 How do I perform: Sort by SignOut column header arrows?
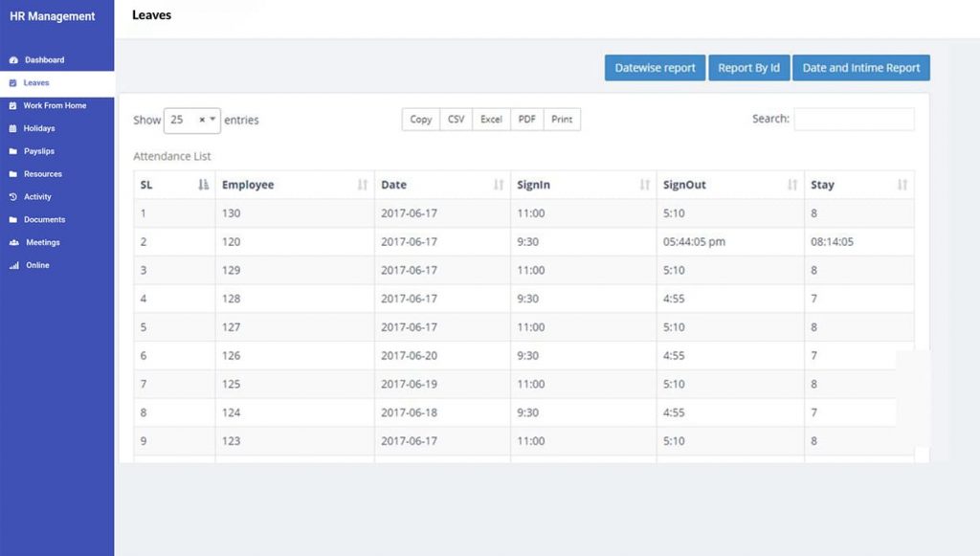791,185
